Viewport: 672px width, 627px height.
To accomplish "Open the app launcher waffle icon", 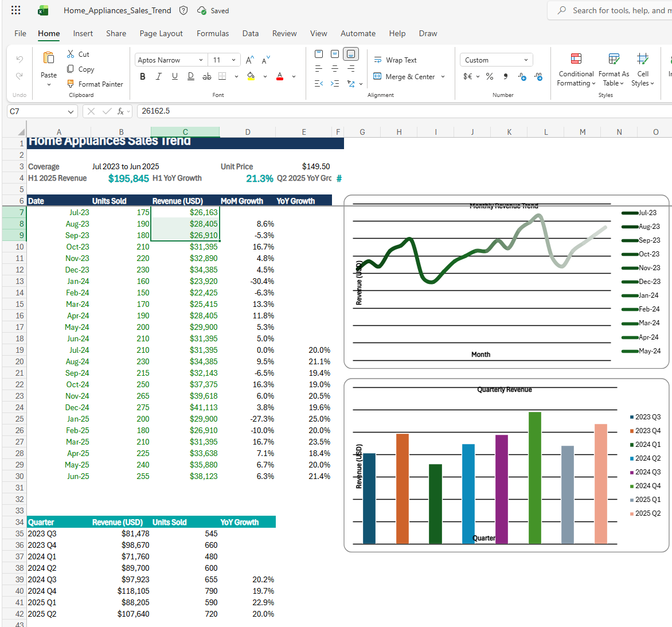I will coord(16,10).
